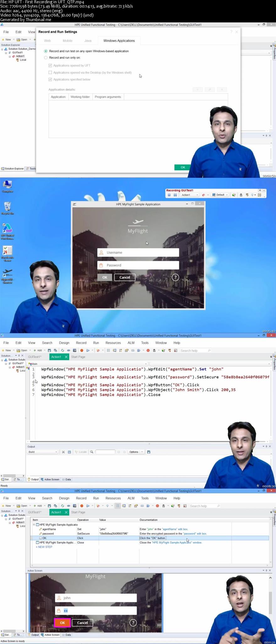Switch to the Web tab in Record and Run Settings
The height and width of the screenshot is (644, 276).
pos(47,41)
